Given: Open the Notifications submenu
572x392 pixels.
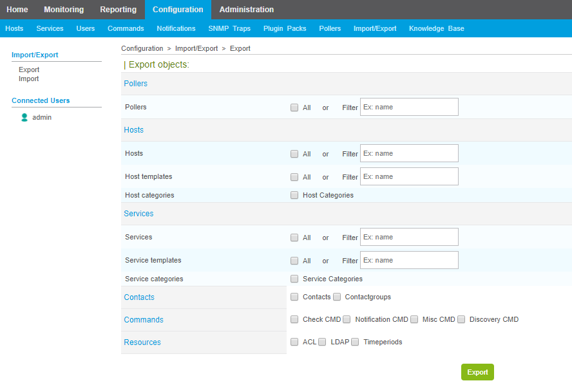Looking at the screenshot, I should [x=176, y=28].
